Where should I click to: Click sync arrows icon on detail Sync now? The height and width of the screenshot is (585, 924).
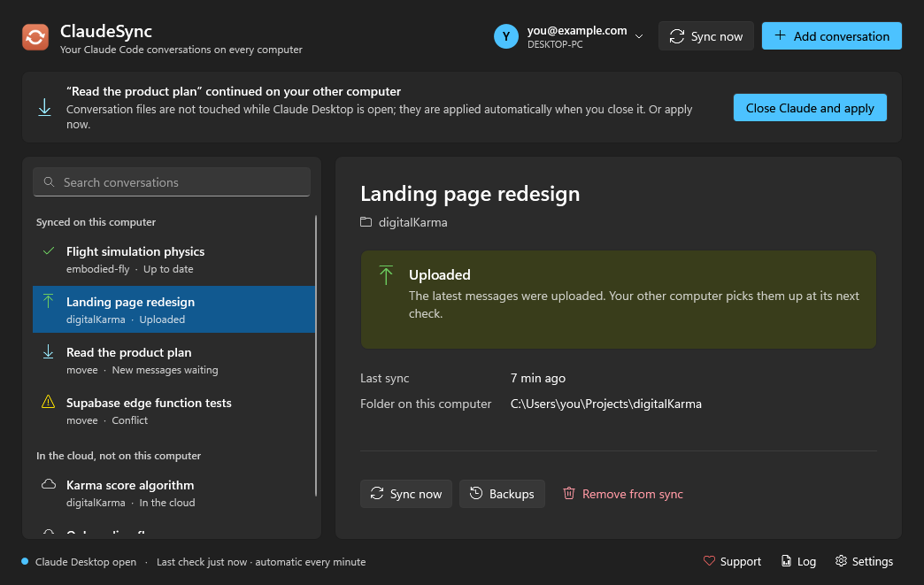pyautogui.click(x=376, y=493)
